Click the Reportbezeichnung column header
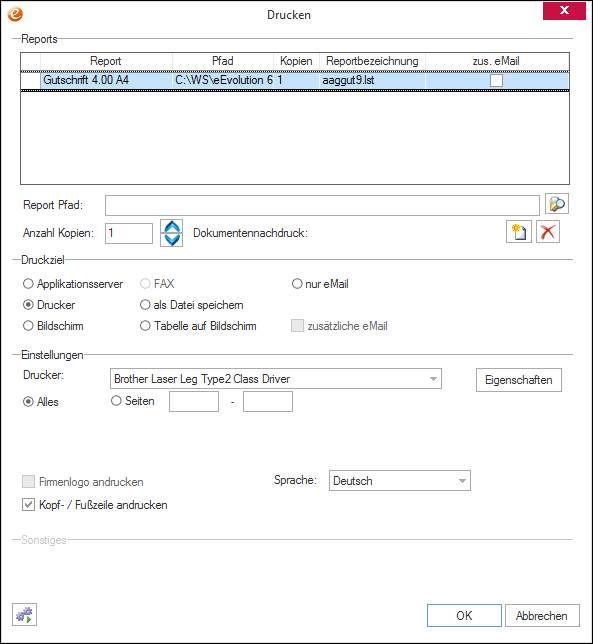The height and width of the screenshot is (644, 593). [372, 61]
